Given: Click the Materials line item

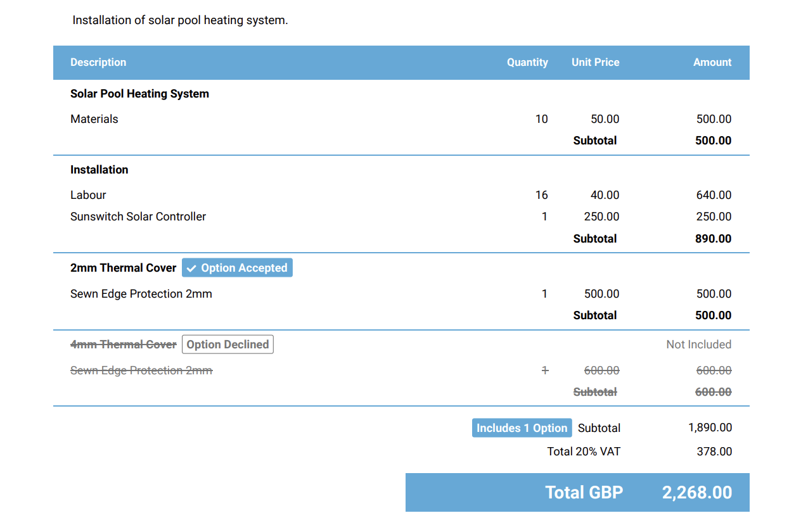Looking at the screenshot, I should [94, 119].
